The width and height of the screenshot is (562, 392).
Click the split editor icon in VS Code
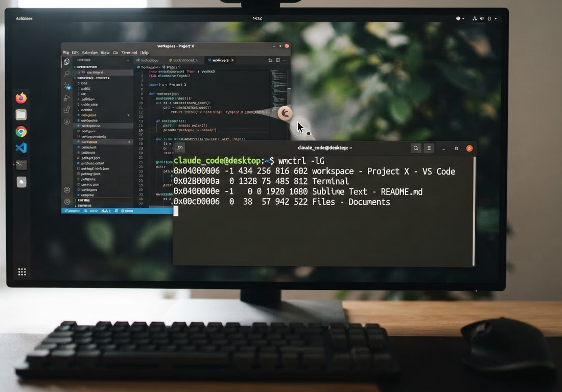point(278,60)
